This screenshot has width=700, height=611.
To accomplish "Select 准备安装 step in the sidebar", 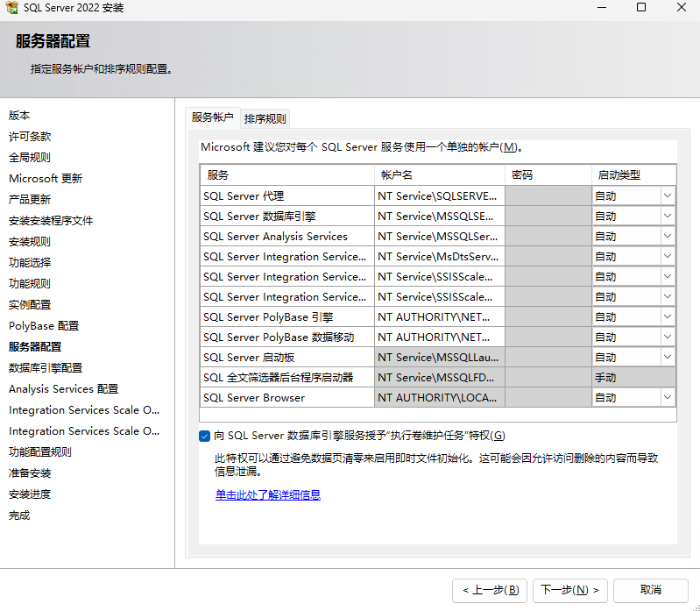I will pyautogui.click(x=30, y=473).
